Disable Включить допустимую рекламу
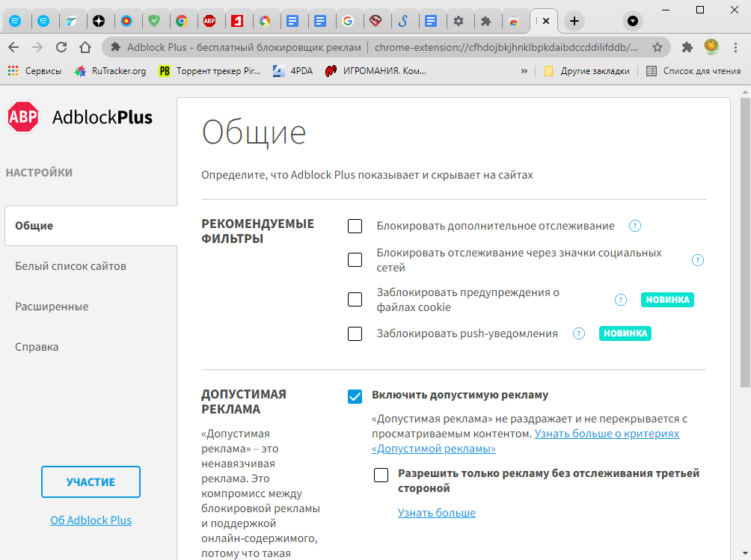Screen dimensions: 751x560 [355, 397]
